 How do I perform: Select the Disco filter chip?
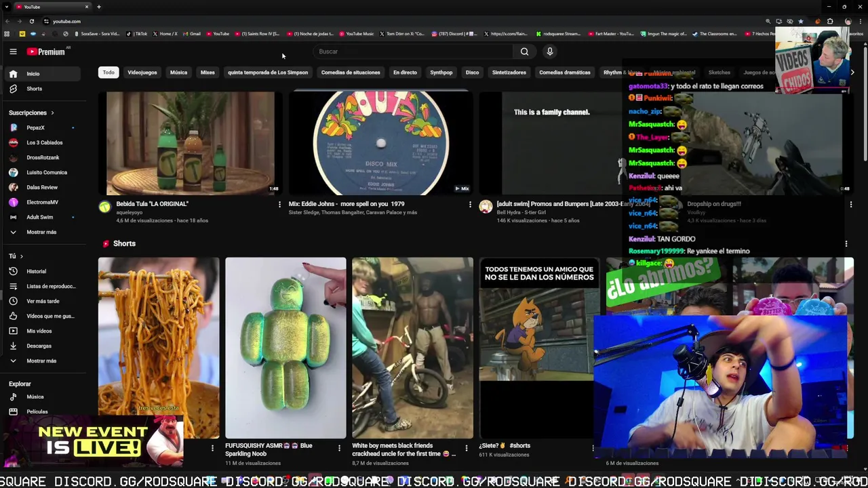[472, 73]
